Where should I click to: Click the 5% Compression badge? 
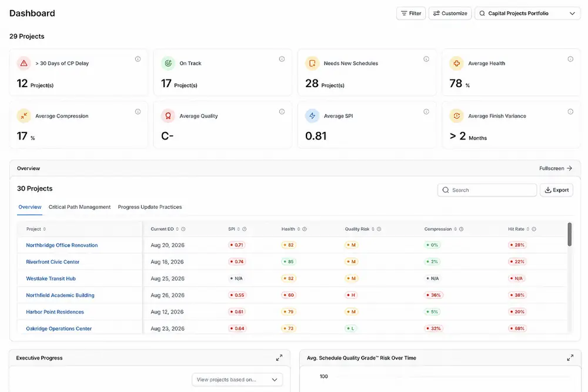pos(432,311)
